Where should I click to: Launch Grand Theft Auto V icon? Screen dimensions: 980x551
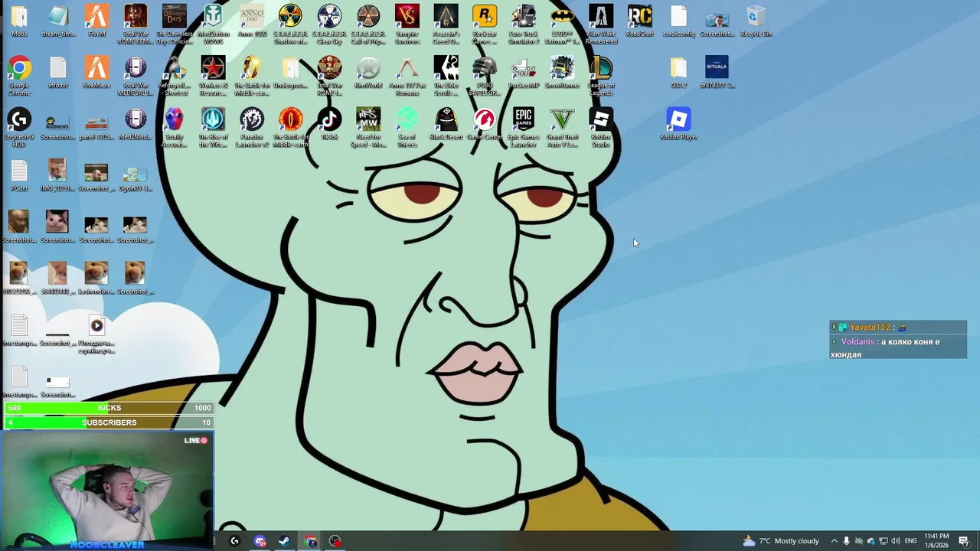(x=562, y=127)
